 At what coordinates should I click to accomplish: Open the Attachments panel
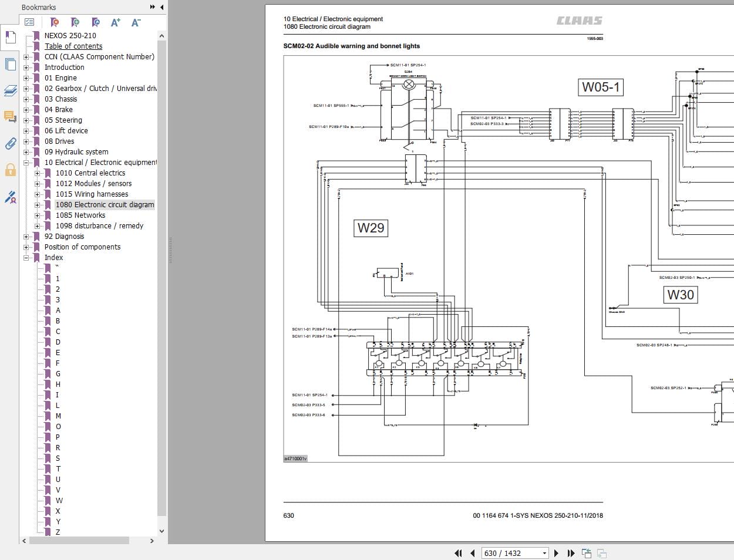click(x=10, y=144)
